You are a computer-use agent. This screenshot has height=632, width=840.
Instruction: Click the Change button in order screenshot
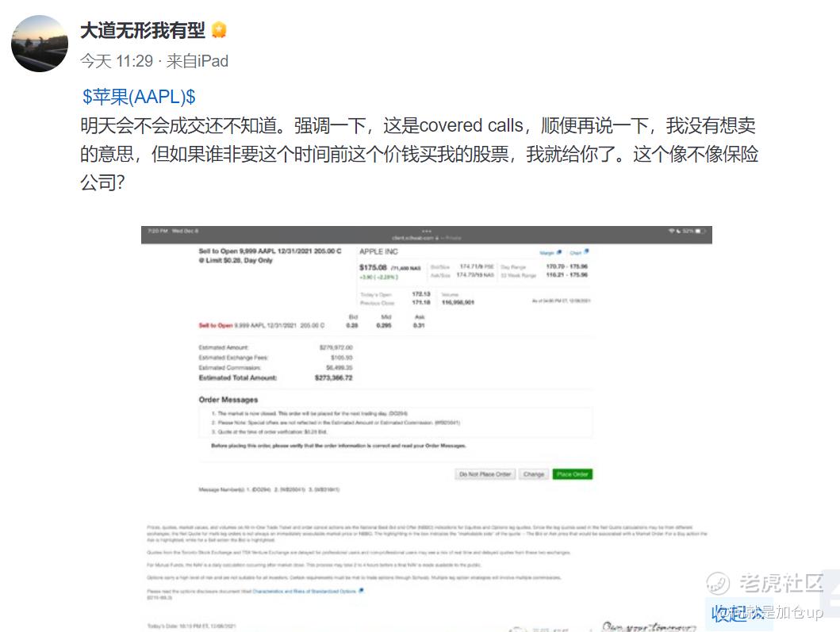coord(533,474)
